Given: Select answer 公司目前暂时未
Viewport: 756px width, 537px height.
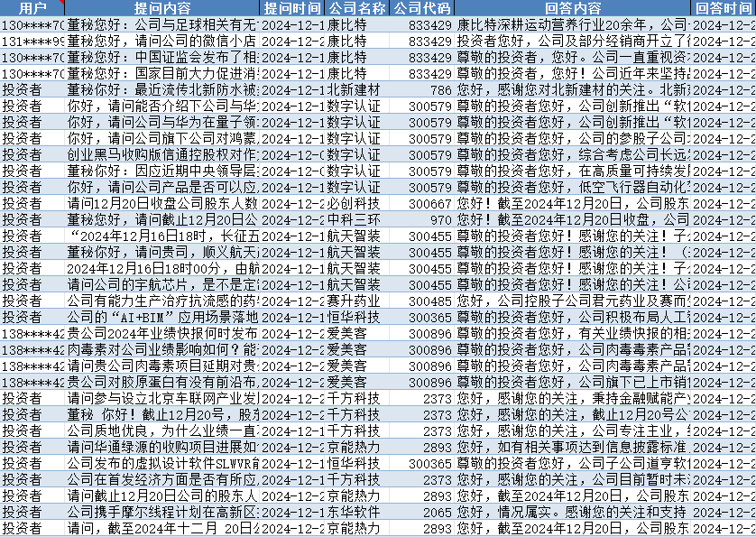Looking at the screenshot, I should (573, 479).
